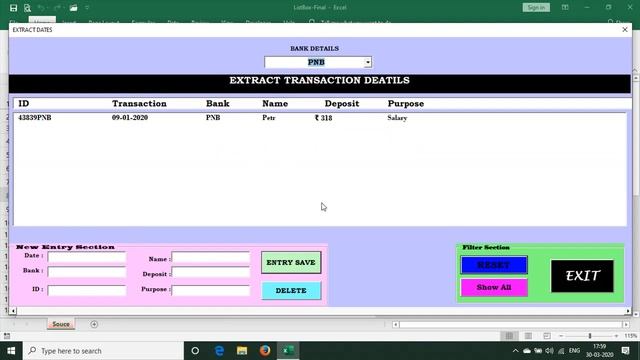Screen dimensions: 640x360
Task: Click the ENTRY SAVE button
Action: (291, 262)
